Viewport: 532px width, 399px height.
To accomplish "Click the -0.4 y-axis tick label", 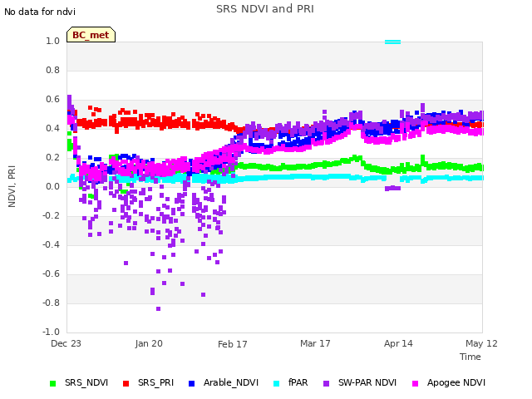I will click(x=51, y=244).
